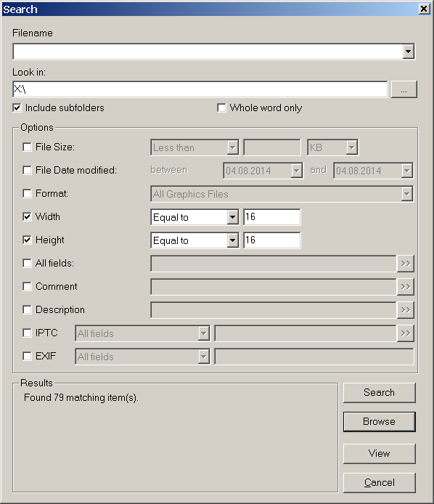Open the All fields ">>" button
Image resolution: width=434 pixels, height=504 pixels.
point(406,264)
